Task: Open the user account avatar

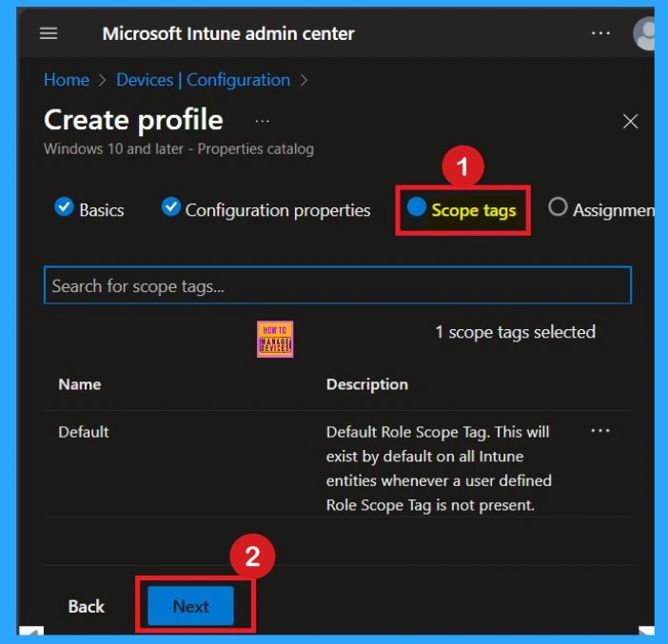Action: (644, 34)
